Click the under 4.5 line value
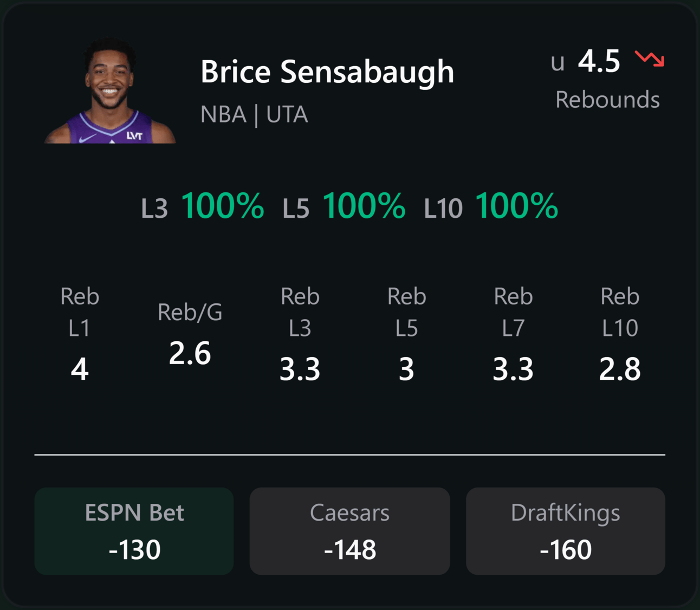Viewport: 700px width, 610px height. (585, 61)
